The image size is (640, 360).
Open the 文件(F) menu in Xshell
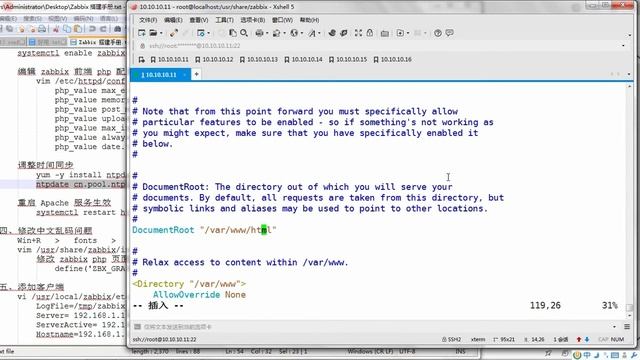[x=148, y=20]
